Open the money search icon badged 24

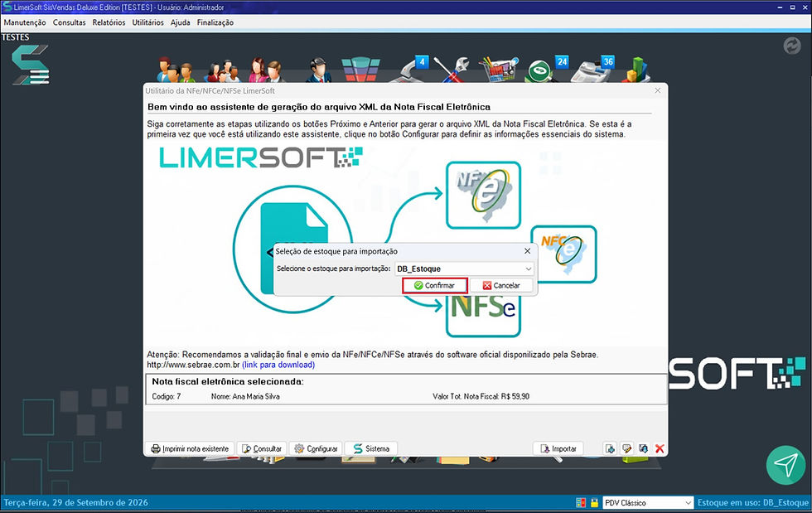[546, 70]
